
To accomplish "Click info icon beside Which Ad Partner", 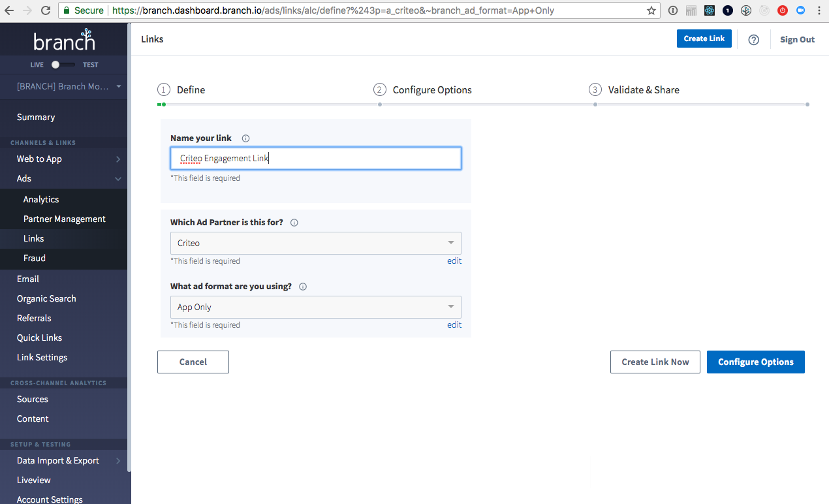I will pos(294,223).
